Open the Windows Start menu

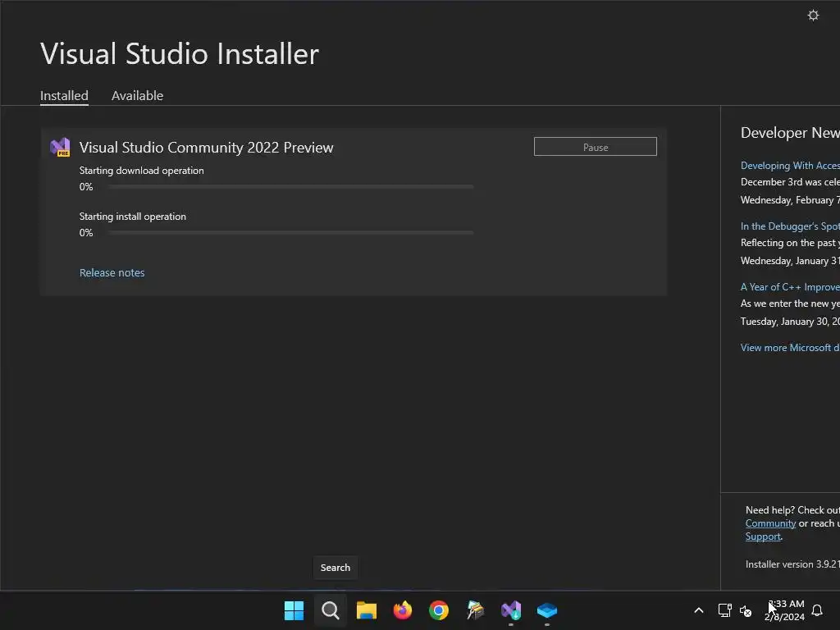click(x=294, y=610)
